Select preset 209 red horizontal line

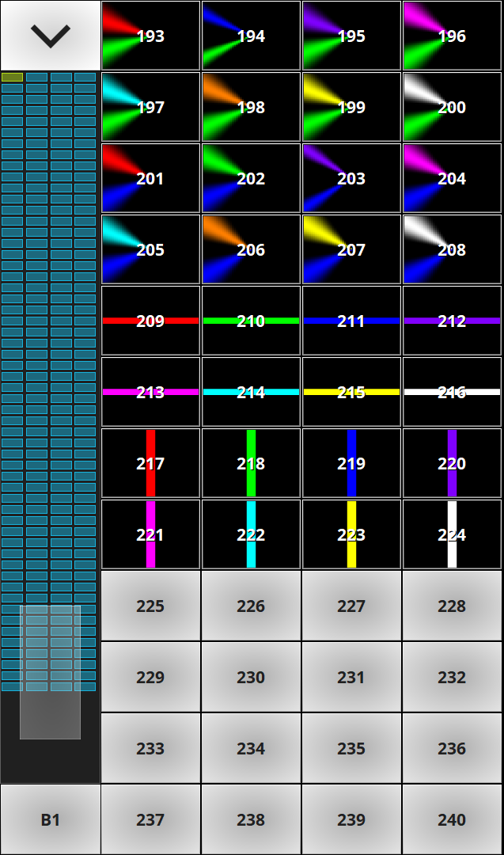click(150, 321)
